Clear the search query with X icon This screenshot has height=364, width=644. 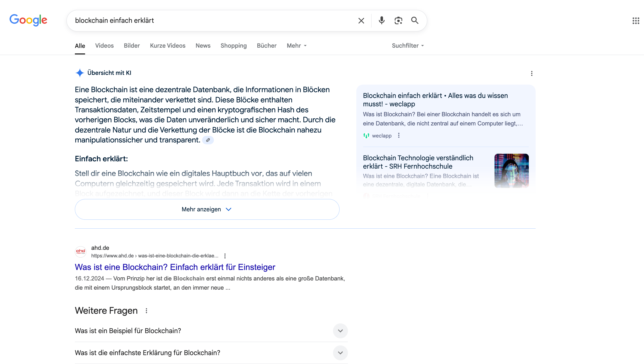pyautogui.click(x=361, y=21)
